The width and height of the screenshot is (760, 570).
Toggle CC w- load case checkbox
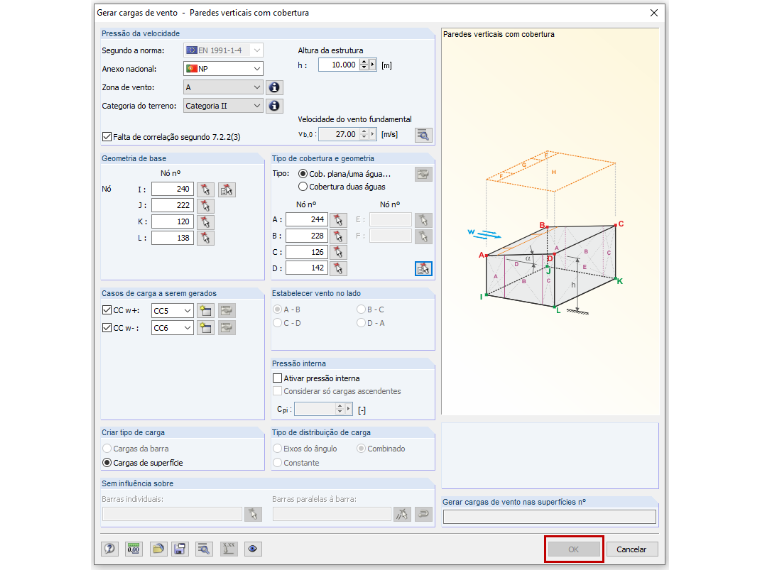tap(107, 328)
